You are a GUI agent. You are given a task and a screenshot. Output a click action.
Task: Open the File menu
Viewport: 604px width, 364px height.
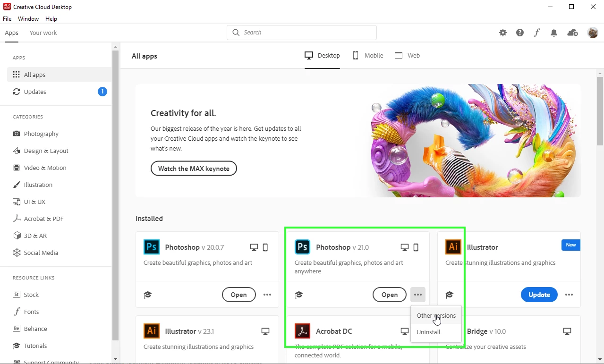[7, 19]
